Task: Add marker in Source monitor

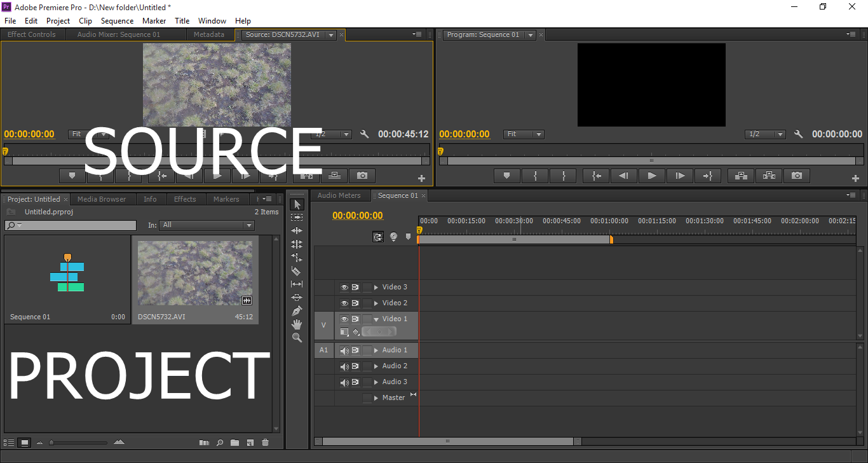Action: point(72,176)
